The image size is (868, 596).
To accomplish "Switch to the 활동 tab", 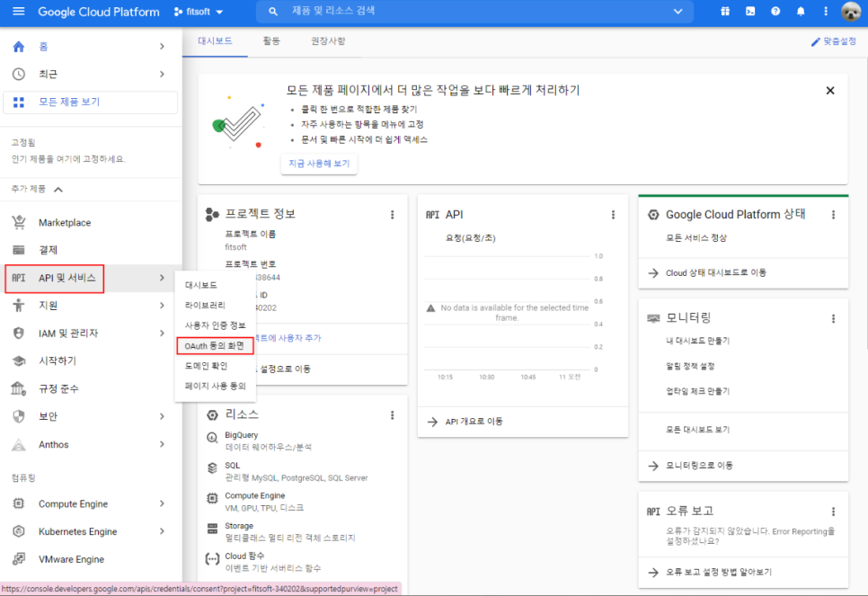I will pyautogui.click(x=271, y=41).
